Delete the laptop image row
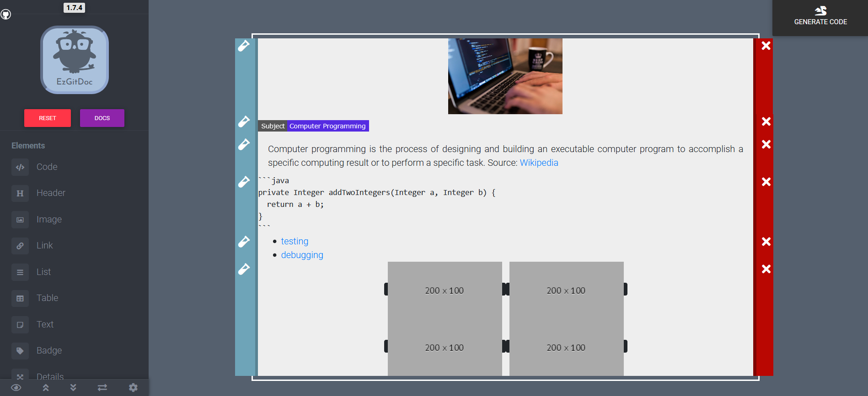Image resolution: width=868 pixels, height=396 pixels. [x=766, y=46]
